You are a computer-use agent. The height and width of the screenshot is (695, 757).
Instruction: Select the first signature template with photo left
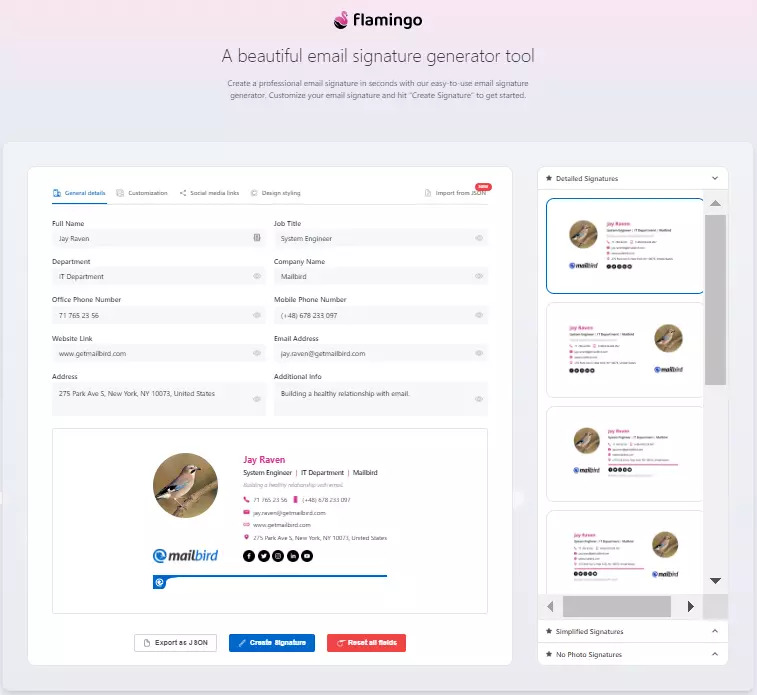pos(625,246)
